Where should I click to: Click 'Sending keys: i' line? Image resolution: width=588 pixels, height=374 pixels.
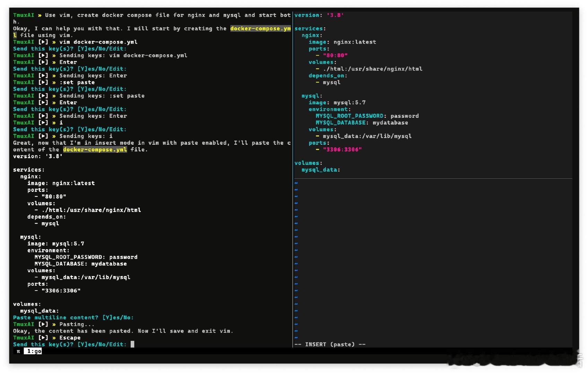[86, 136]
